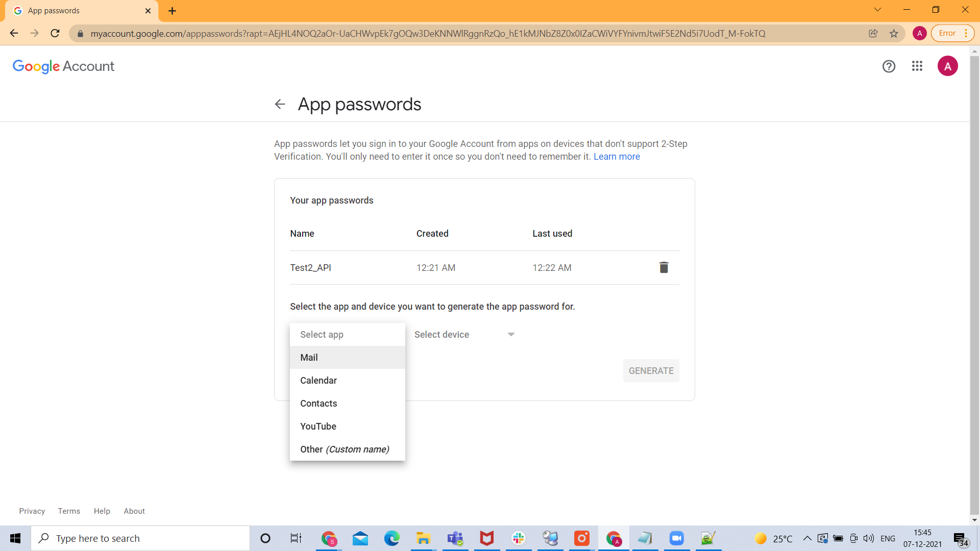This screenshot has height=551, width=980.
Task: Click the back arrow beside App passwords
Action: click(280, 104)
